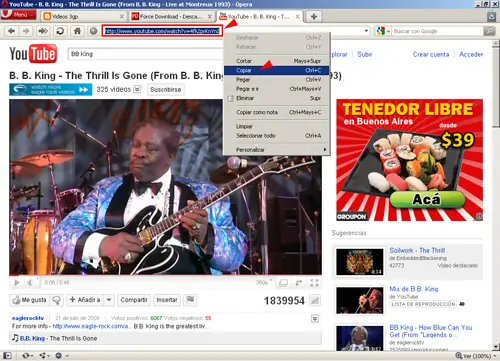The image size is (500, 361).
Task: Mute the video with the speaker icon
Action: point(30,283)
